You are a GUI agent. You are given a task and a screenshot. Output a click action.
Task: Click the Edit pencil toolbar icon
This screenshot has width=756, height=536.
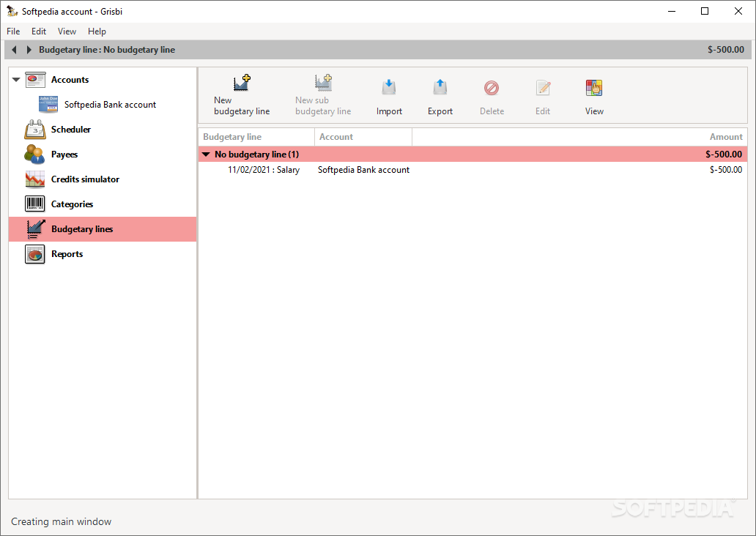[x=543, y=88]
